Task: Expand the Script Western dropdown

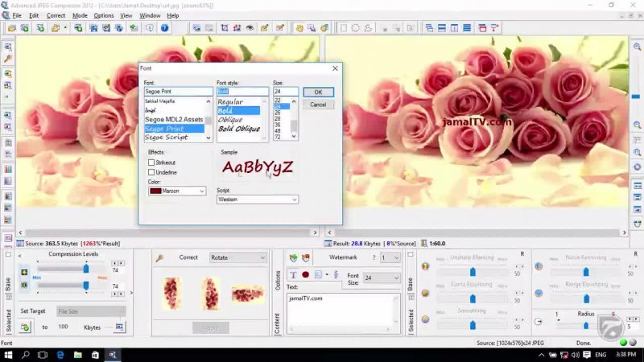Action: [x=294, y=200]
